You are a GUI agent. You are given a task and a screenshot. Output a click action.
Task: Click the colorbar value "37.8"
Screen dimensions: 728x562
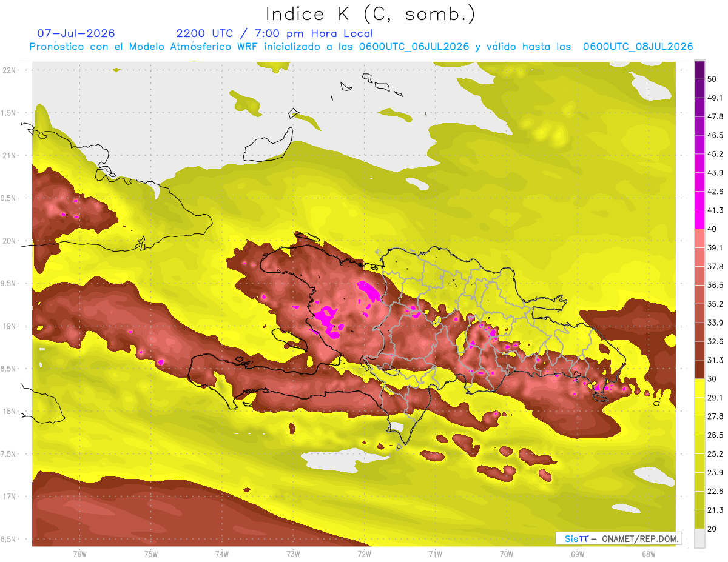(x=715, y=266)
